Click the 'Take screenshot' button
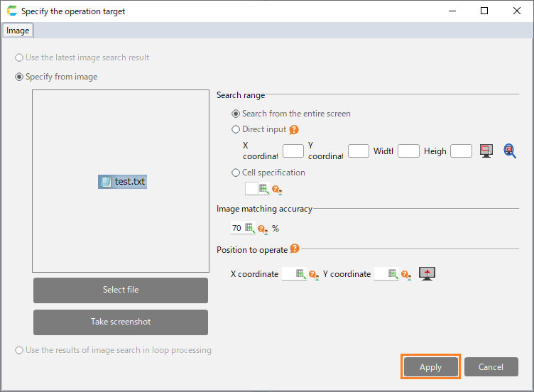The image size is (534, 392). point(121,322)
